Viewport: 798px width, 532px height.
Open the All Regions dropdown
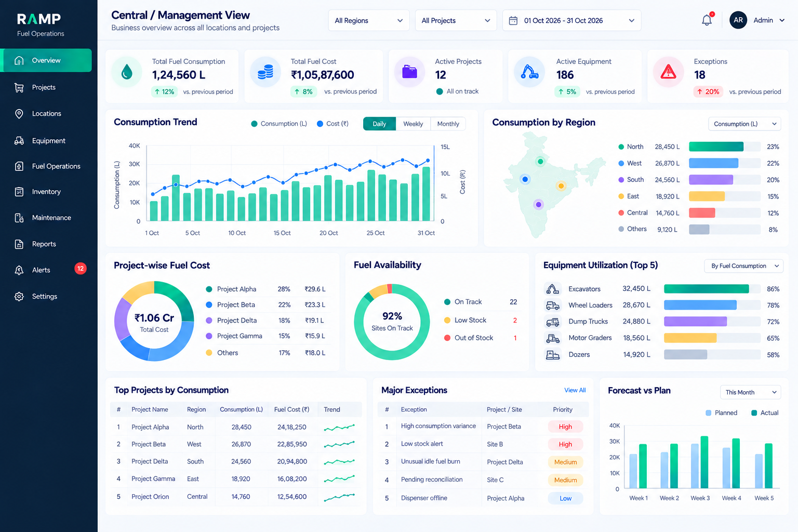pyautogui.click(x=369, y=20)
